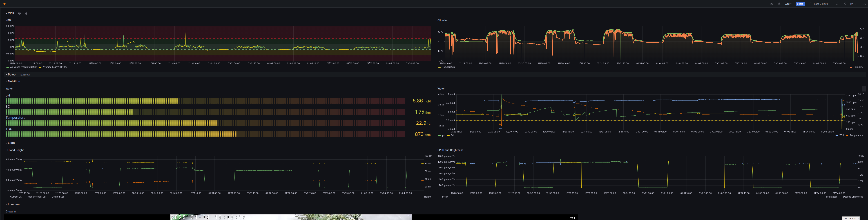868x220 pixels.
Task: Toggle Humidity series in Climate legend
Action: tap(858, 67)
